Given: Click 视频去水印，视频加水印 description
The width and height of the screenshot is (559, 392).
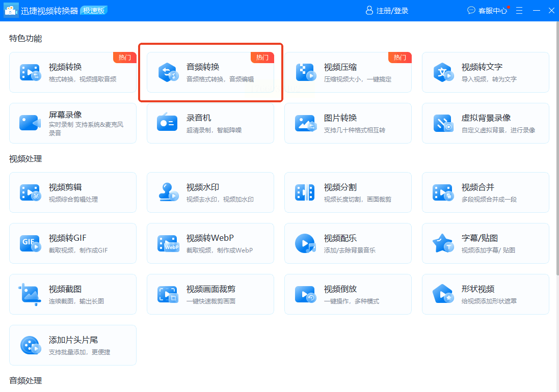Looking at the screenshot, I should point(220,200).
